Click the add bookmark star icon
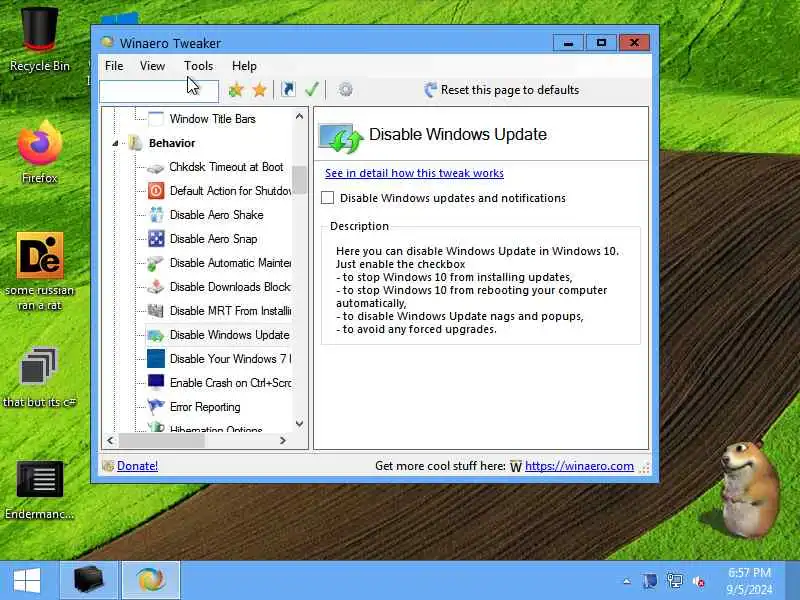800x600 pixels. [236, 90]
